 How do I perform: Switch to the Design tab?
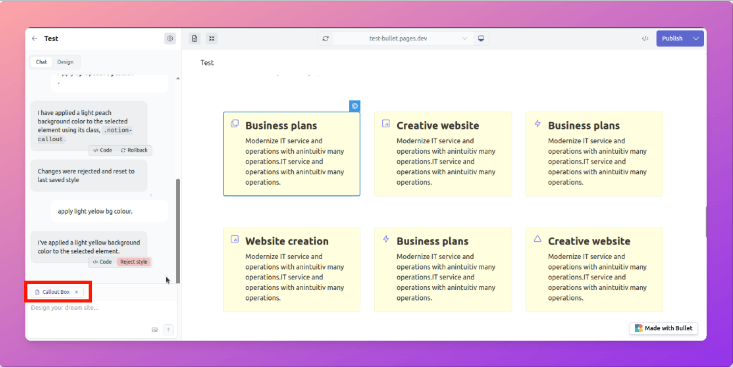tap(65, 62)
